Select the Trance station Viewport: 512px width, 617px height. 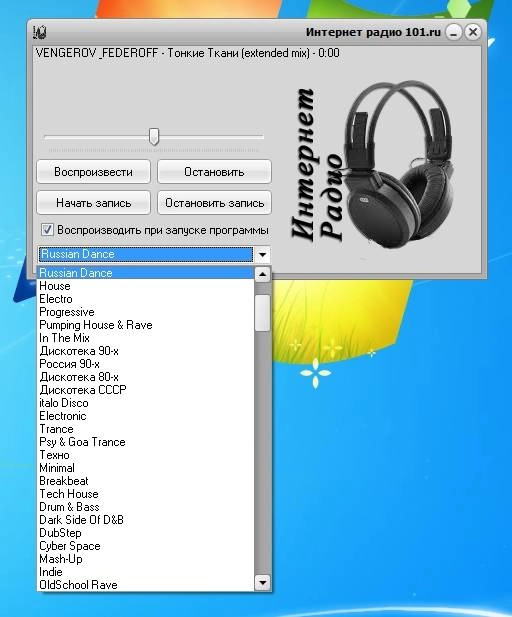[146, 429]
